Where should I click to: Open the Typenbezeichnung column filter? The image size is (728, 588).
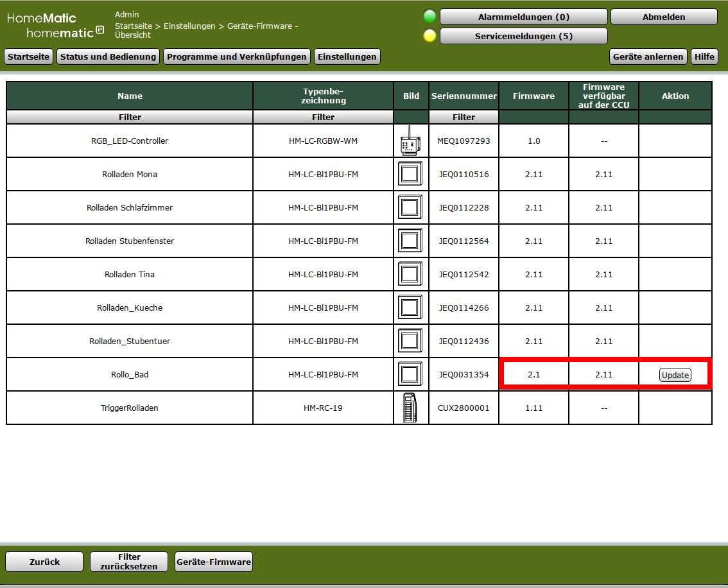tap(323, 117)
